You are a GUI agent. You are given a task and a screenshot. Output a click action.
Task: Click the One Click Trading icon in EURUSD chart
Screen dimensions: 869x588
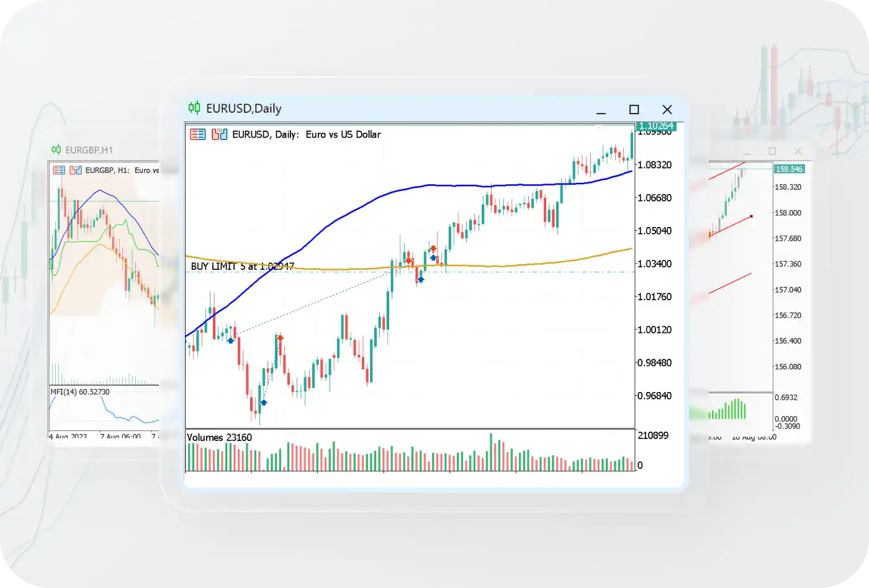point(198,135)
